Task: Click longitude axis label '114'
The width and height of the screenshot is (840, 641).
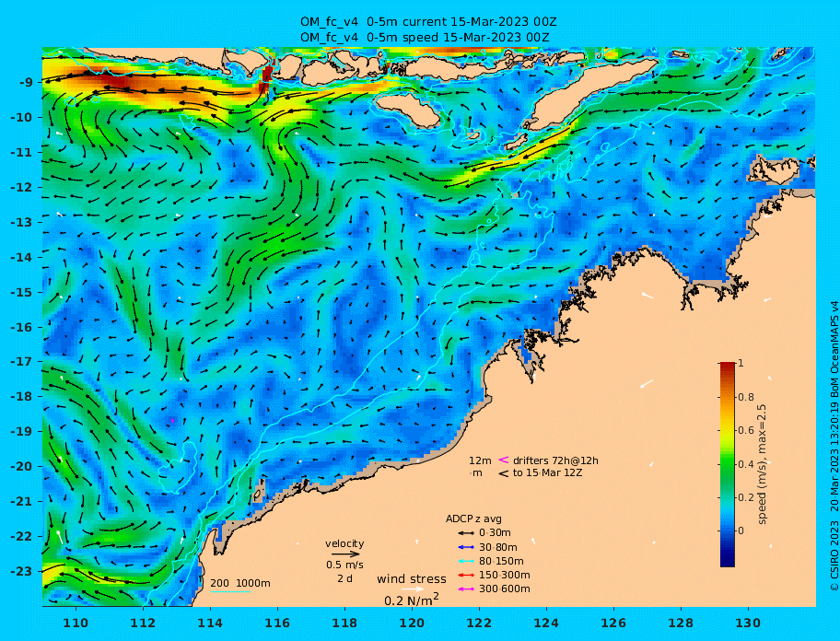Action: point(210,623)
